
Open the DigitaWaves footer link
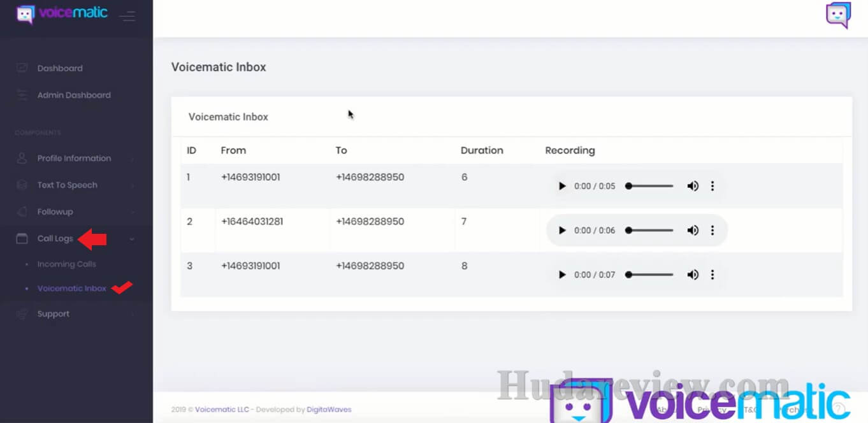[x=328, y=410]
